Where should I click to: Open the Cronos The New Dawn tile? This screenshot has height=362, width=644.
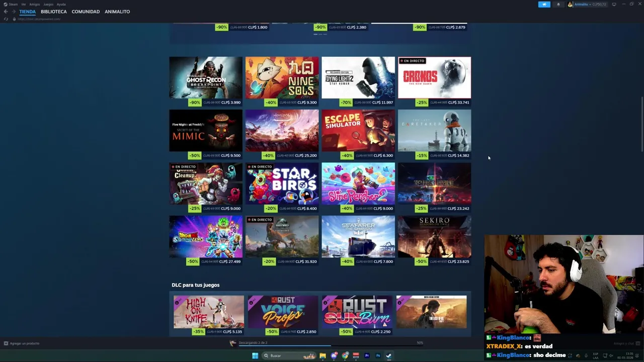[x=434, y=77]
